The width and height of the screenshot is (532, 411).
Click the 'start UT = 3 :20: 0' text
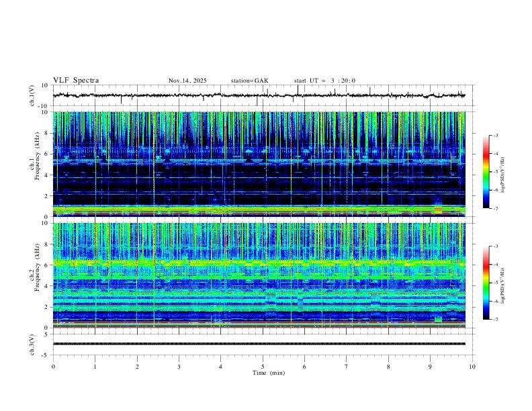click(324, 81)
